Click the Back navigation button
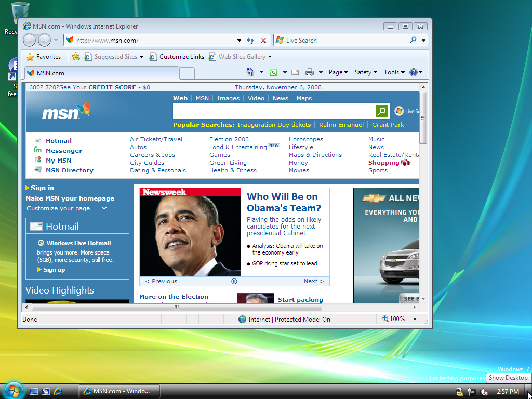This screenshot has width=532, height=399. [x=30, y=41]
